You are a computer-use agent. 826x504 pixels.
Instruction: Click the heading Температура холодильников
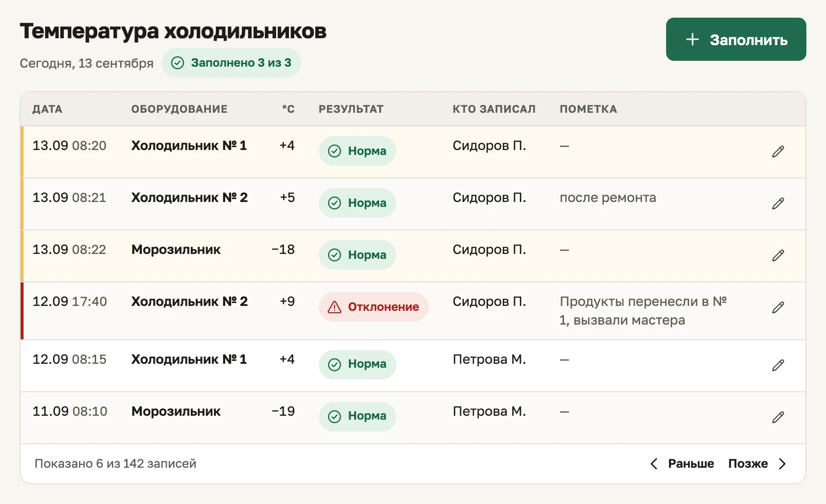[173, 31]
